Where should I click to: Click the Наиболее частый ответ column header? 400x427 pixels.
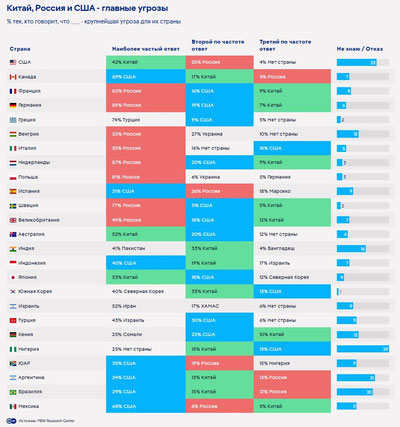(x=146, y=49)
